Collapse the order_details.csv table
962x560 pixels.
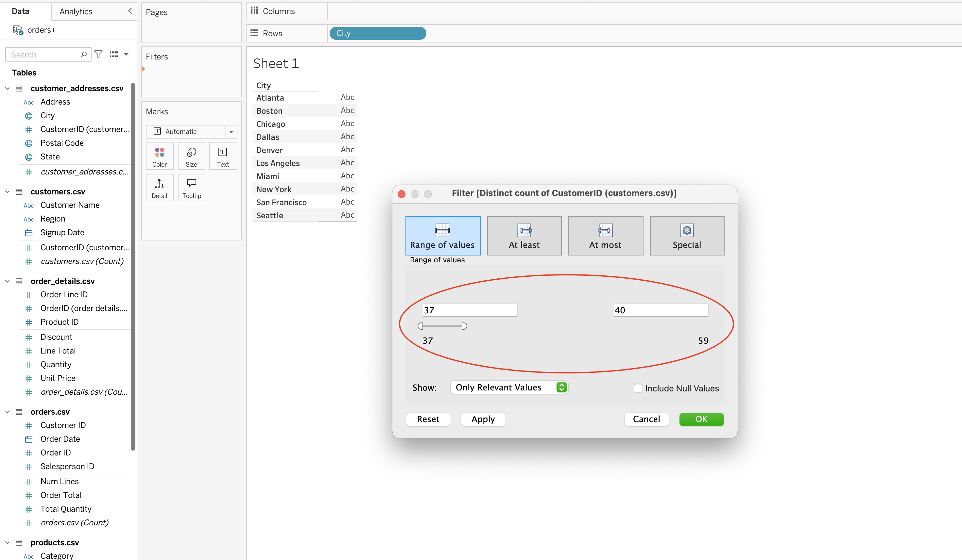[x=7, y=281]
